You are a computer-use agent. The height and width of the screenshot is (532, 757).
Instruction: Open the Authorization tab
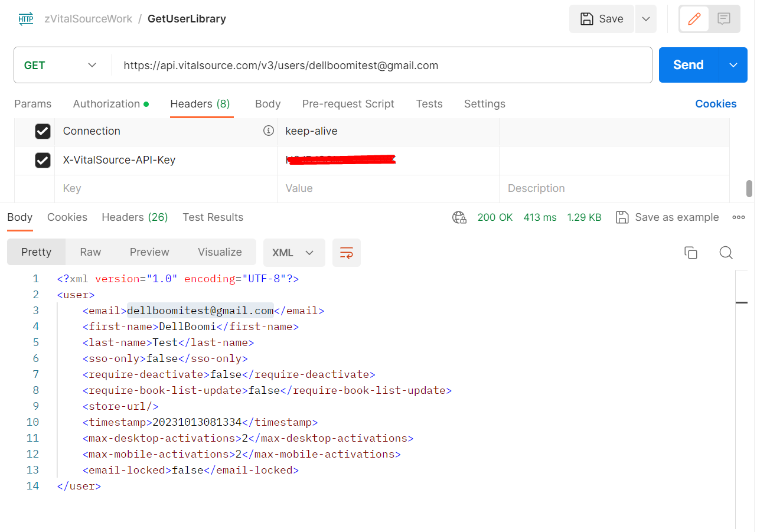pos(111,104)
